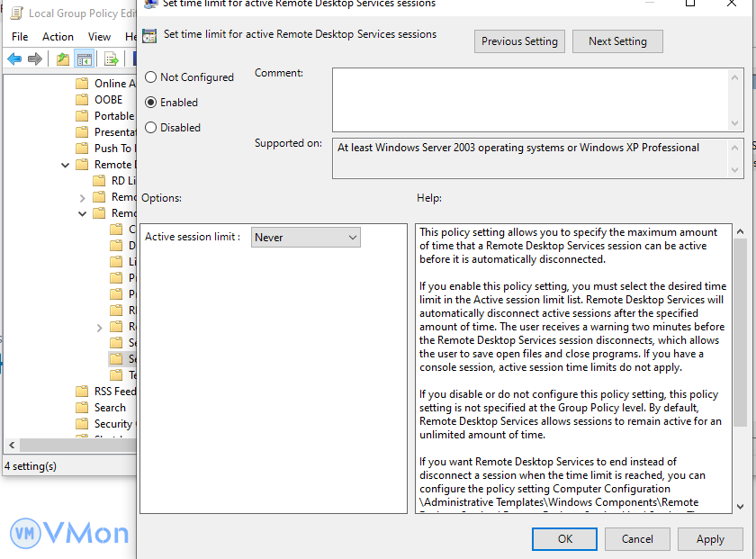Collapse the Remote Desktop Services tree node
Image resolution: width=756 pixels, height=559 pixels.
point(66,165)
